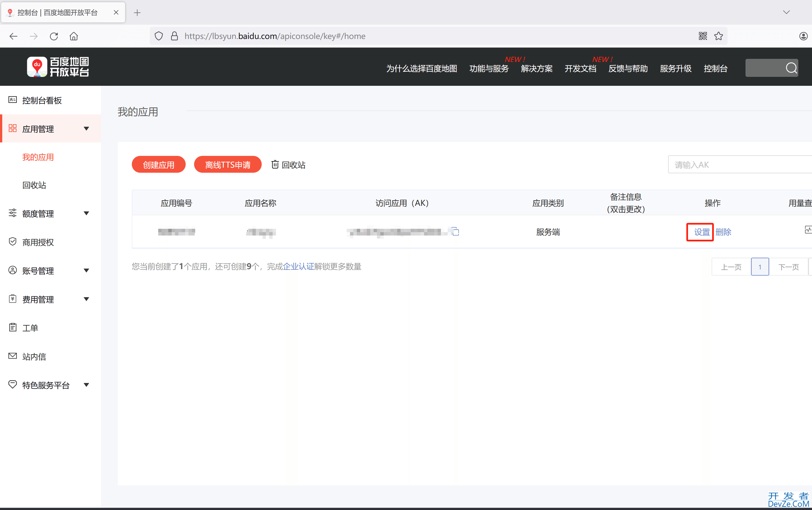Open 反馈与帮助 top nav item
Viewport: 812px width, 510px height.
pyautogui.click(x=628, y=68)
